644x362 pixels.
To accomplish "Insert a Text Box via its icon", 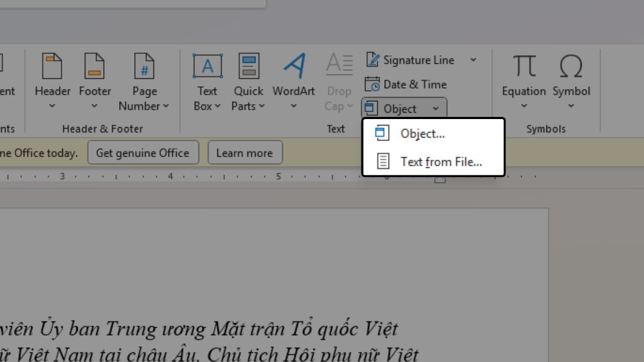I will click(207, 66).
